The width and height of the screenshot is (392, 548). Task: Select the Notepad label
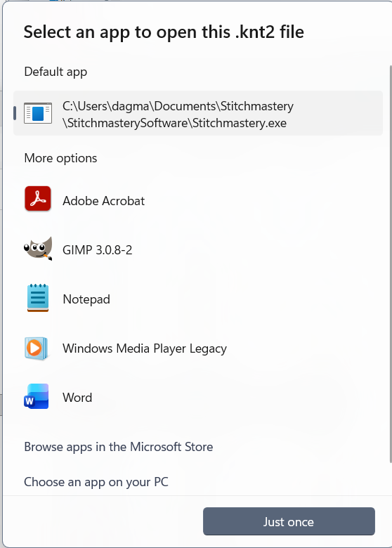[86, 299]
